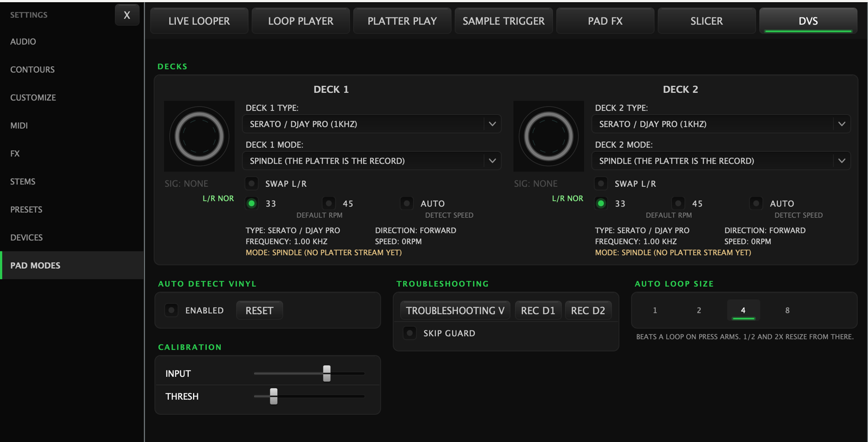Click the REC D1 button

click(538, 311)
